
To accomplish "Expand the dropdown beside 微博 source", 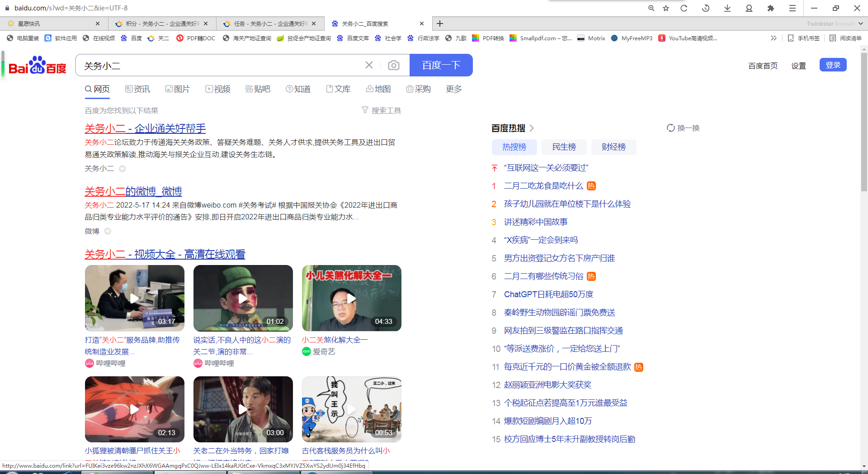I will click(108, 231).
